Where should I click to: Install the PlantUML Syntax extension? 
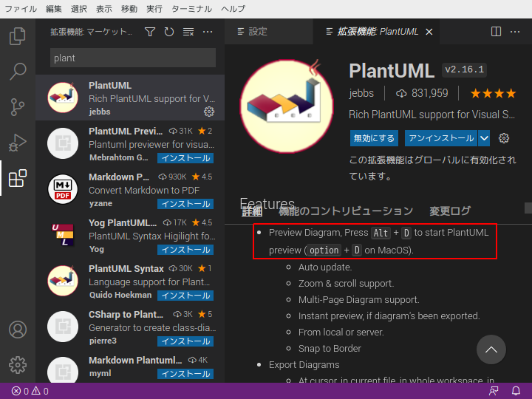pos(185,296)
